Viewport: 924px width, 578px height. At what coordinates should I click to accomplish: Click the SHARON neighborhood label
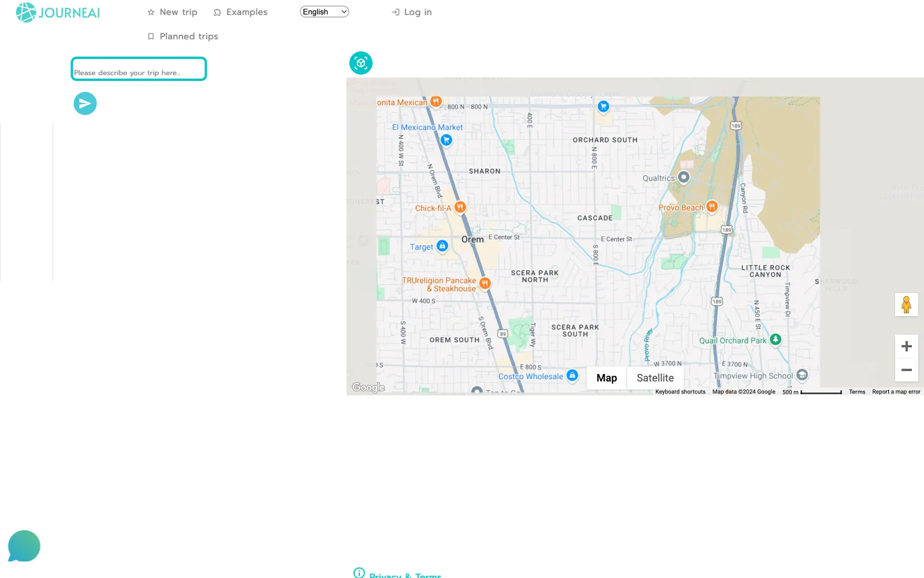[x=485, y=171]
